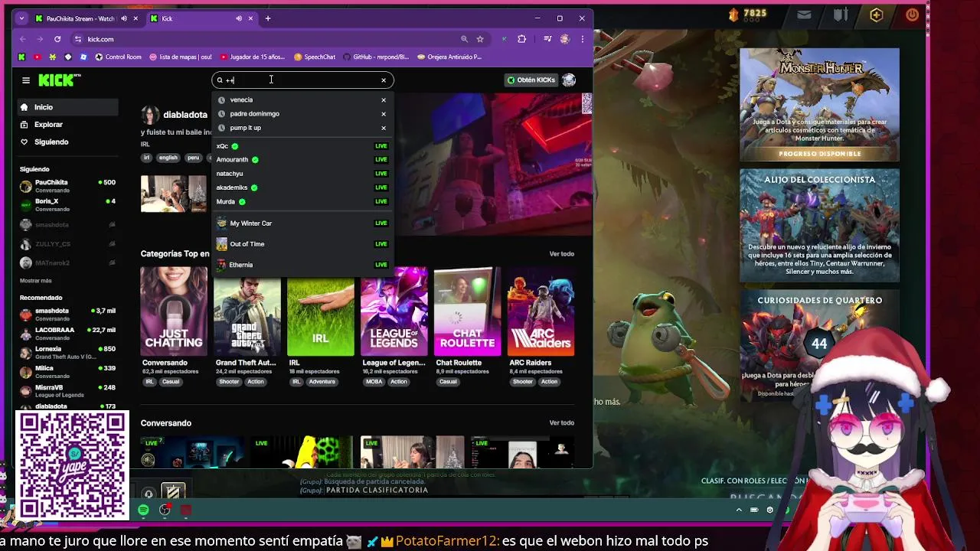Expand 'Mostrar más' followed channels
Image resolution: width=980 pixels, height=551 pixels.
(x=36, y=281)
